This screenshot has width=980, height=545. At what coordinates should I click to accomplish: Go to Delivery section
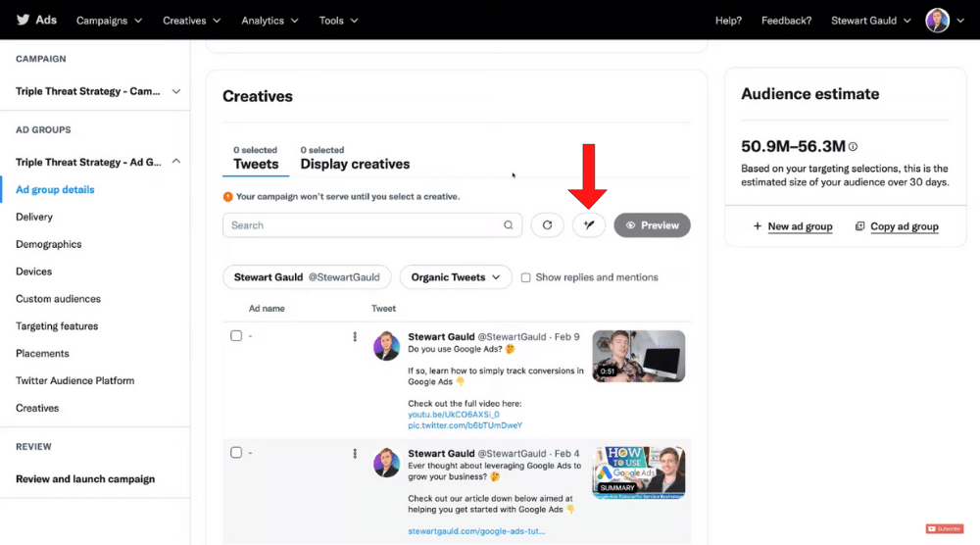(x=34, y=217)
